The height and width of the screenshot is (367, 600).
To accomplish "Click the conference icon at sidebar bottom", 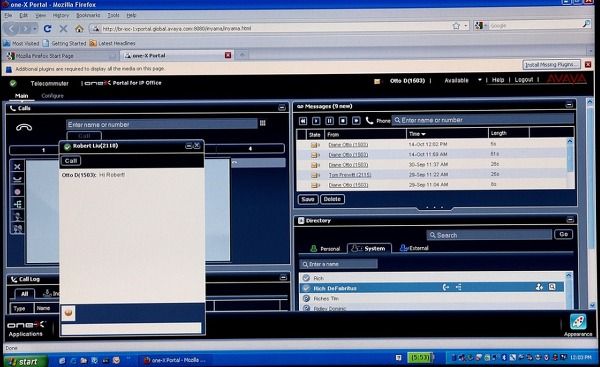I will (x=17, y=229).
